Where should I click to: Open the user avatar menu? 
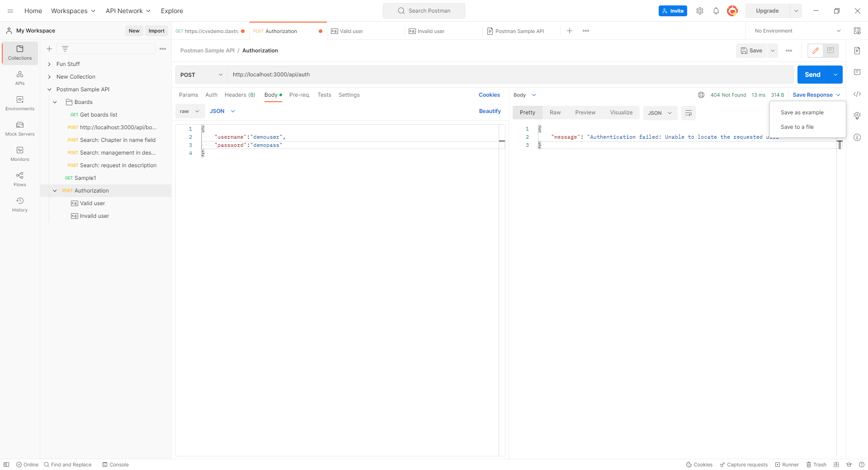pyautogui.click(x=732, y=11)
